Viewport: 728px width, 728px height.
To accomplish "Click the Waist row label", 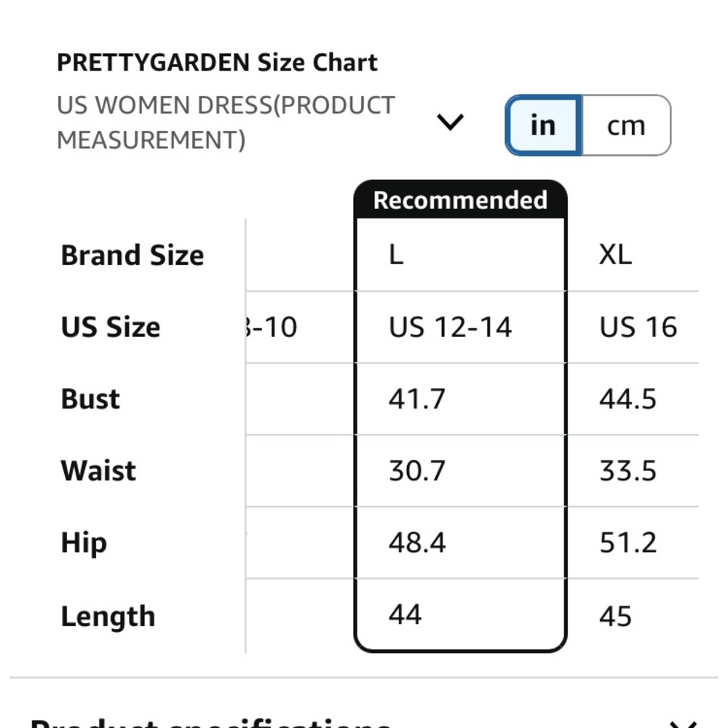I will (x=98, y=470).
